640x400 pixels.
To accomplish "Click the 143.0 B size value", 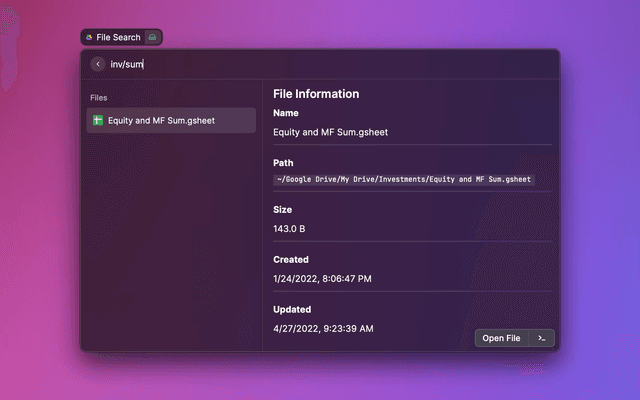I will 290,229.
